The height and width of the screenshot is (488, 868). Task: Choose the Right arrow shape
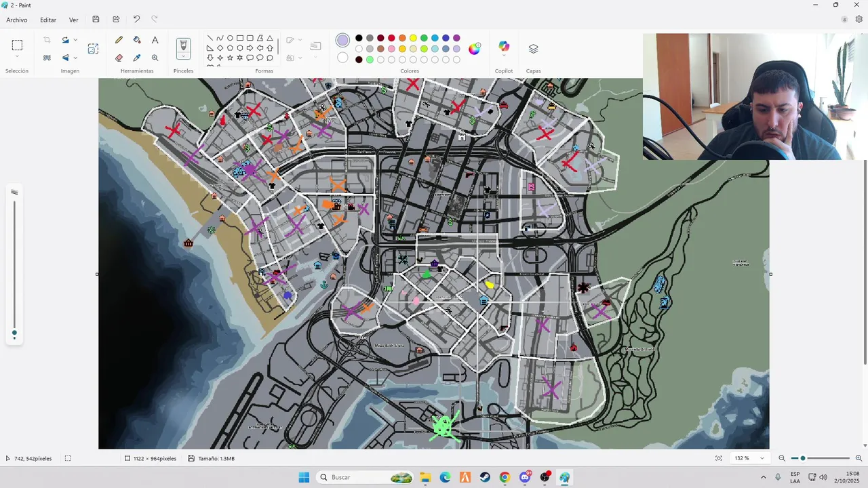(250, 48)
